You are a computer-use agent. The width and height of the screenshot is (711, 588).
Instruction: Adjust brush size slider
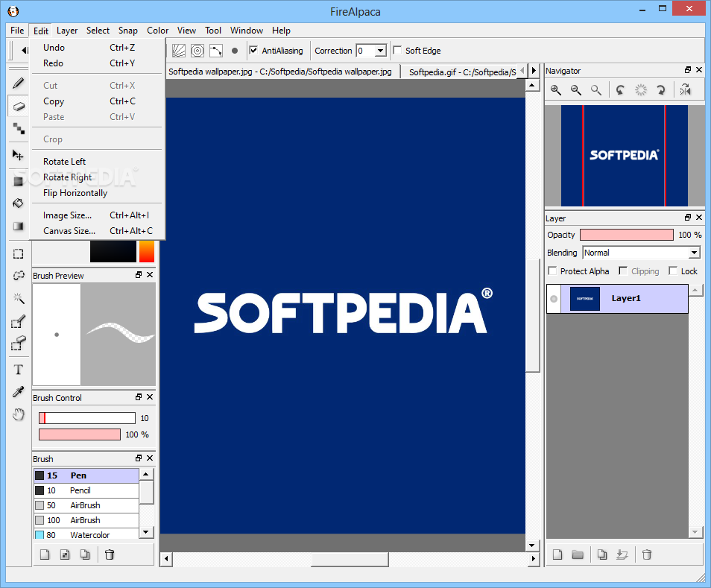(x=87, y=418)
